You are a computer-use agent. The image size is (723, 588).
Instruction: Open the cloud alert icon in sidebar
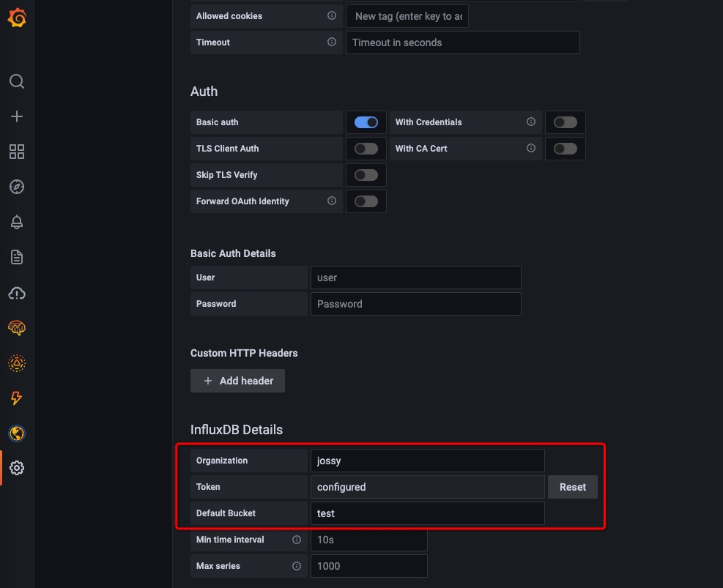click(17, 293)
